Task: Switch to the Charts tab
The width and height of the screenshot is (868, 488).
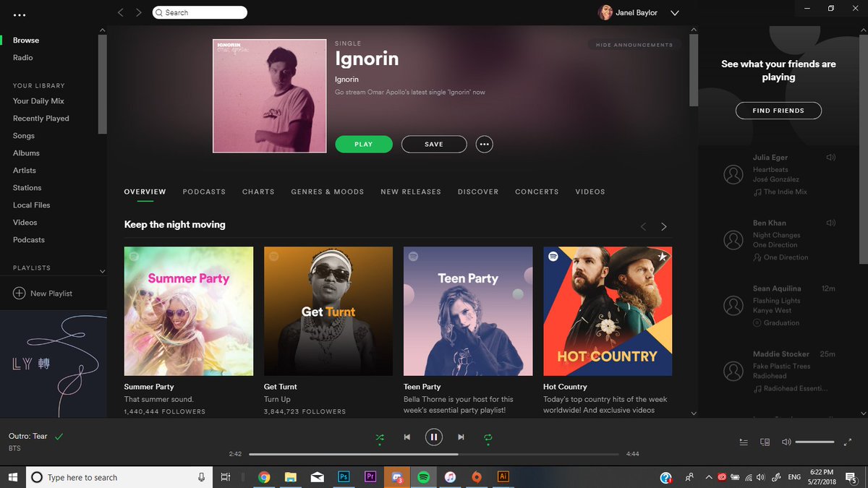Action: coord(258,192)
